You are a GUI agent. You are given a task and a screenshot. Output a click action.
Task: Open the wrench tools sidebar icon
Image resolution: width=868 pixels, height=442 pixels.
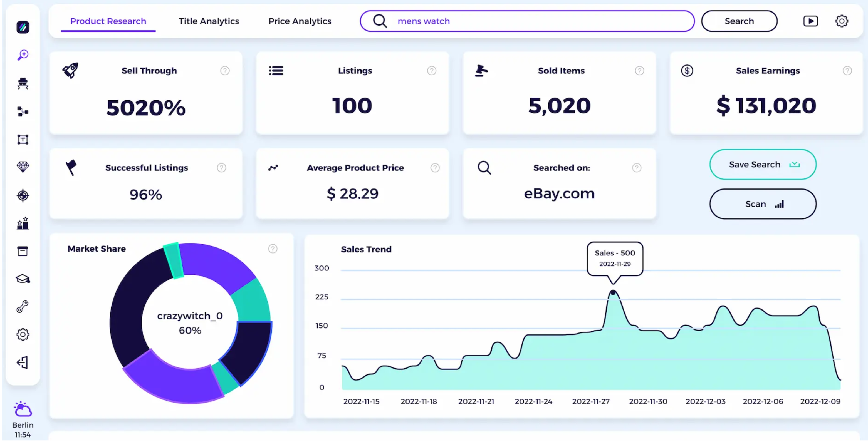pos(23,307)
